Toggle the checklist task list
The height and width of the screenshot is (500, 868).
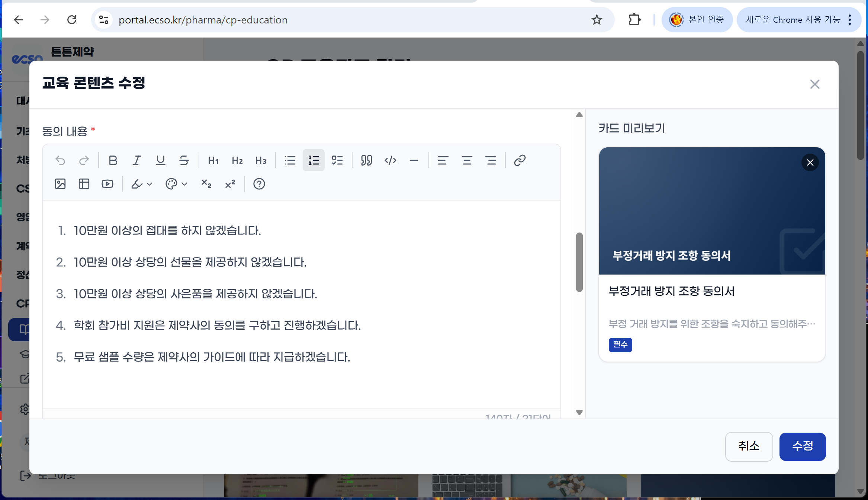pyautogui.click(x=337, y=160)
